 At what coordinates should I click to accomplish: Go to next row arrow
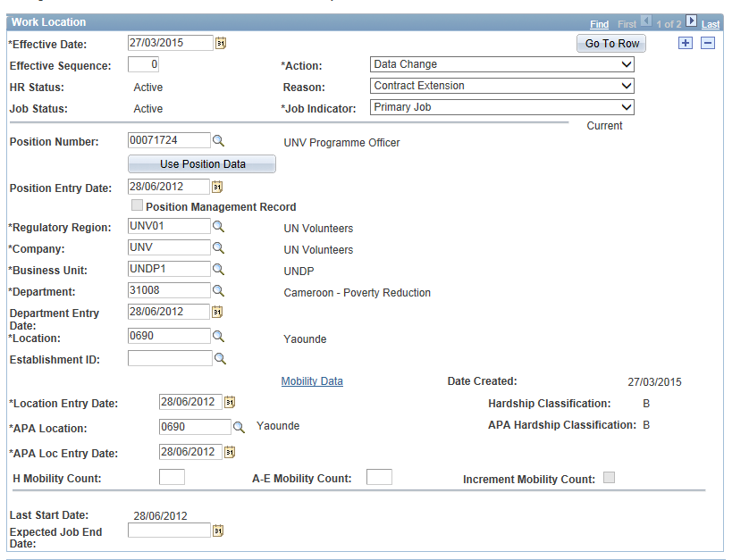click(x=691, y=21)
